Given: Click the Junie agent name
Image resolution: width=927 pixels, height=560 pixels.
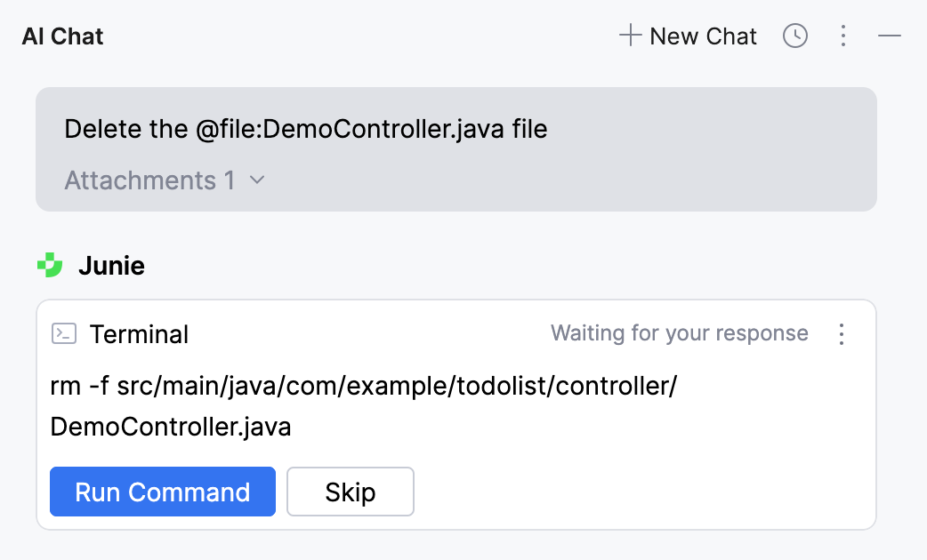Looking at the screenshot, I should [111, 266].
